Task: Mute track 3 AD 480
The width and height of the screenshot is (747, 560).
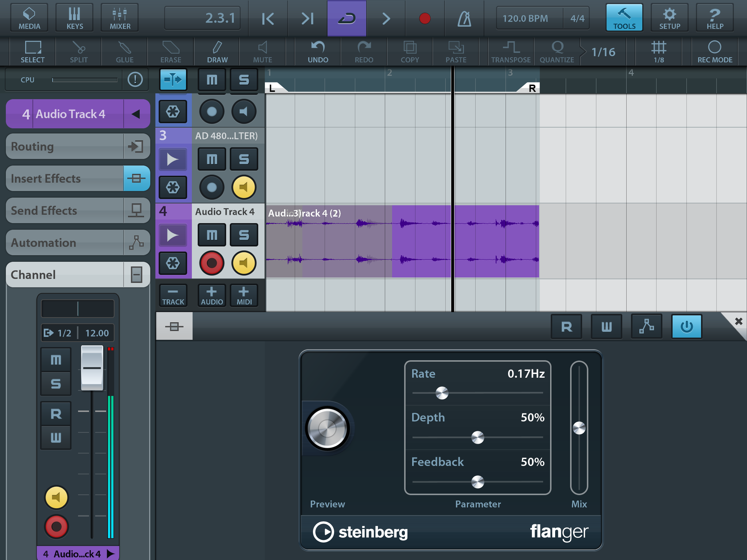Action: 212,159
